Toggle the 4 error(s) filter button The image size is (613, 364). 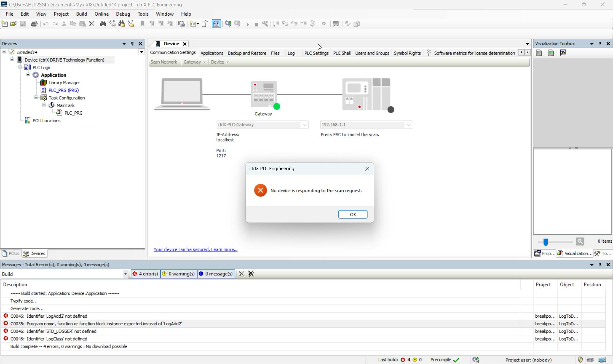145,274
